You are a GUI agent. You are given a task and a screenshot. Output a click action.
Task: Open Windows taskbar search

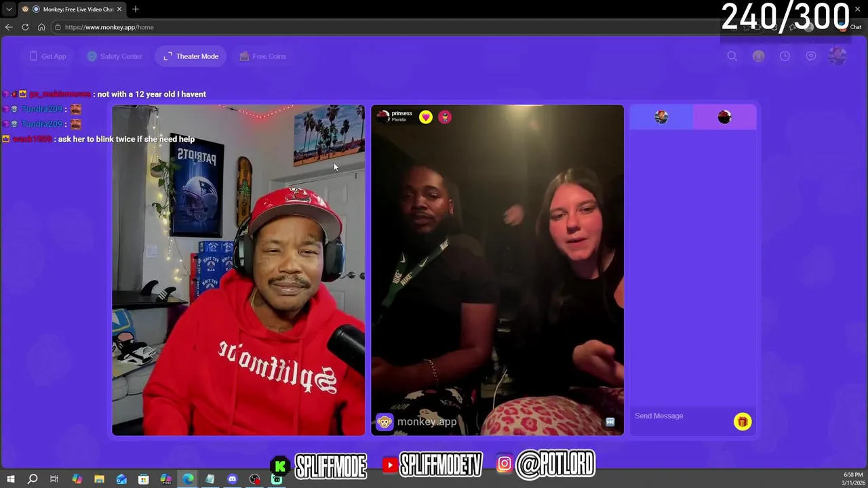pos(32,479)
